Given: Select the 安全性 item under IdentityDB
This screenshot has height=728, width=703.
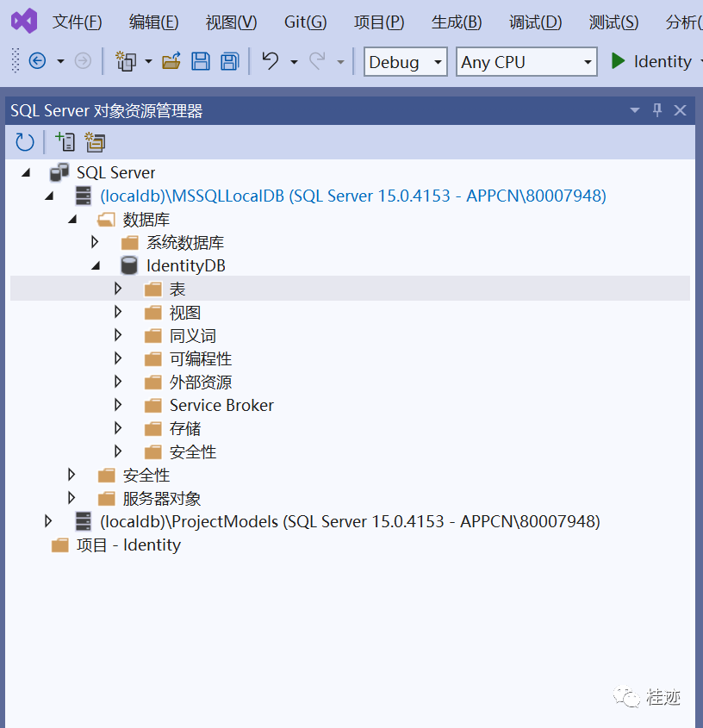Looking at the screenshot, I should 193,451.
